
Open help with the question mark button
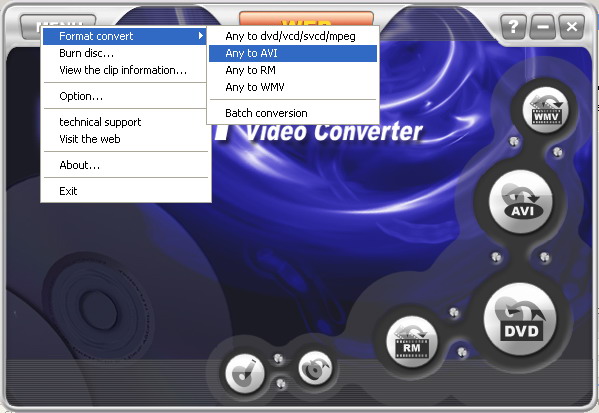(514, 27)
